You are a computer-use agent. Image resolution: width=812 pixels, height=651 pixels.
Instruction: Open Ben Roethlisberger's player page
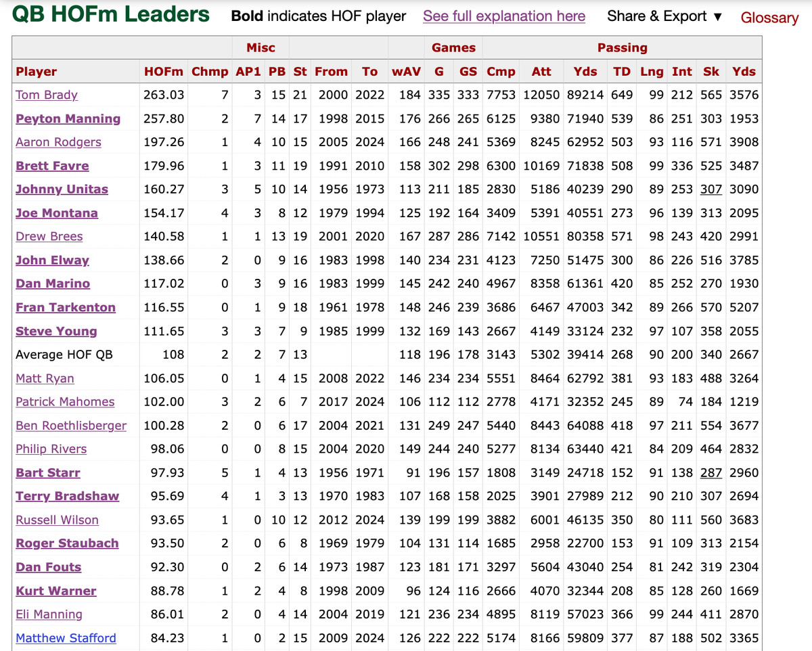tap(71, 426)
